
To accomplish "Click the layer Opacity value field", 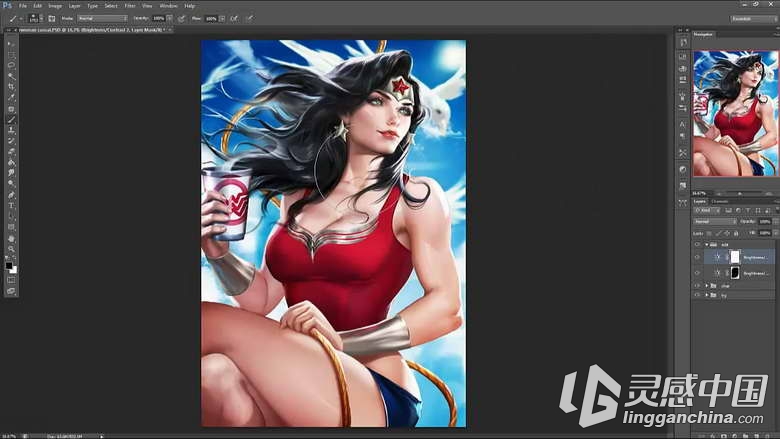I will point(765,222).
